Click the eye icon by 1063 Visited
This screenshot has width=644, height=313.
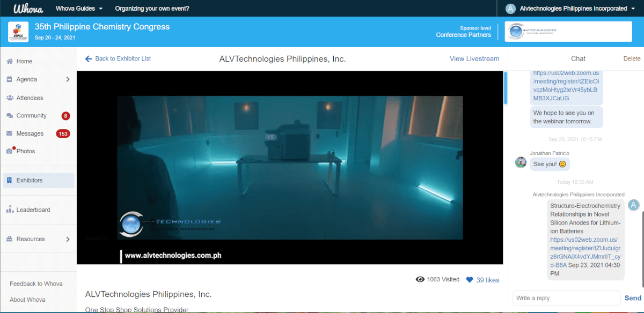(x=420, y=279)
